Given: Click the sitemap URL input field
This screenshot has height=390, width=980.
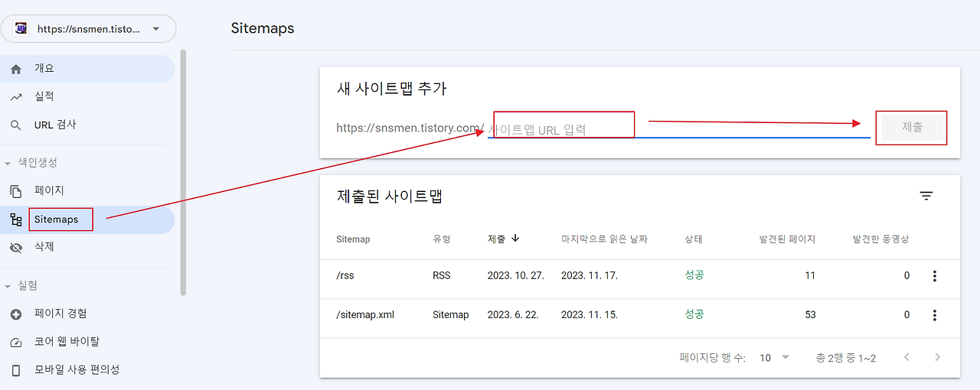Looking at the screenshot, I should 678,129.
